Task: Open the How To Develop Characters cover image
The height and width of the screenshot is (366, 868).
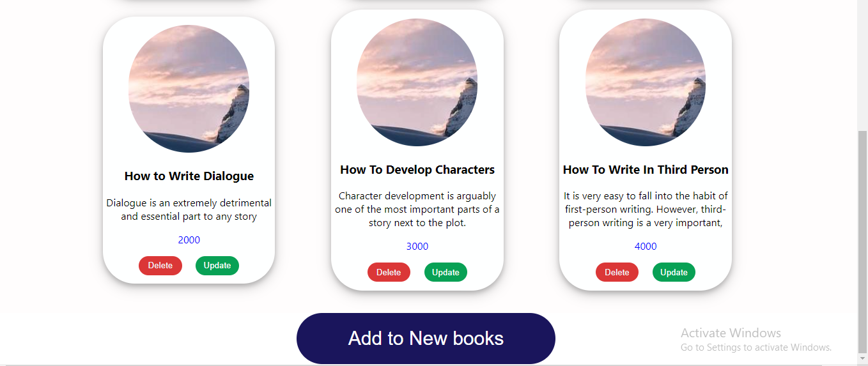Action: [417, 82]
